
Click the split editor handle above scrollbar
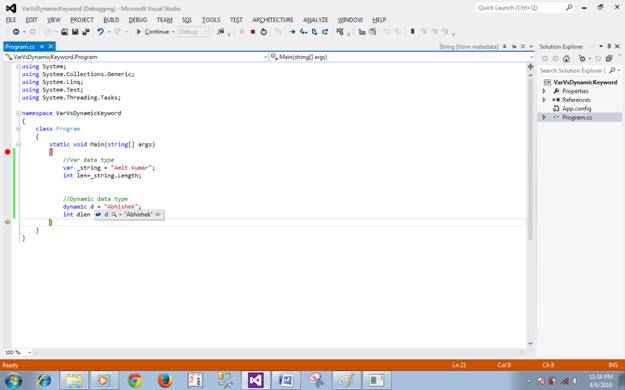tap(531, 67)
